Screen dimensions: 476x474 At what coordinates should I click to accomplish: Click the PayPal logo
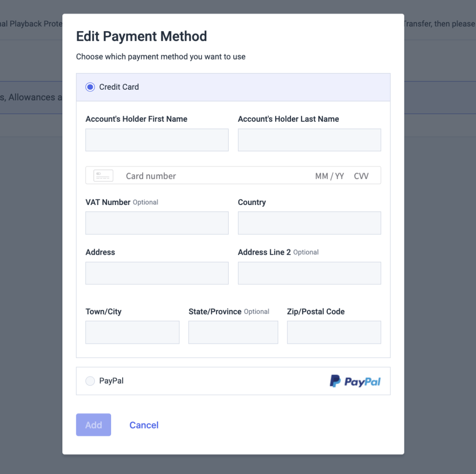coord(355,381)
